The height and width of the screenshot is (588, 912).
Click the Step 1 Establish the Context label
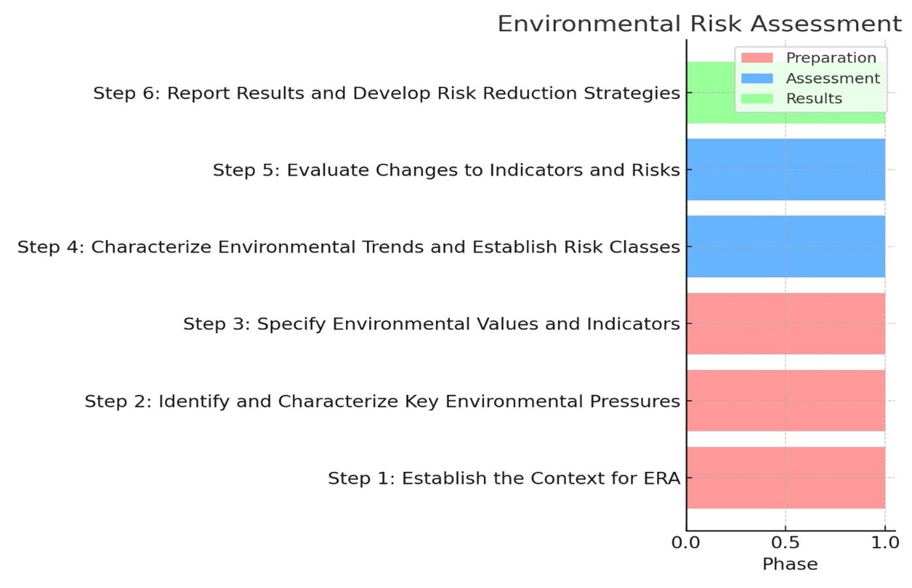[503, 478]
